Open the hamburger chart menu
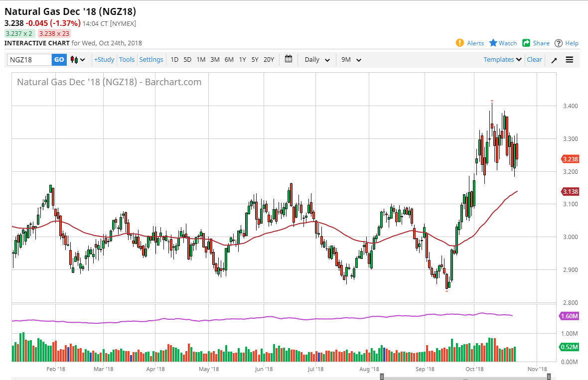588x380 pixels. pos(570,60)
